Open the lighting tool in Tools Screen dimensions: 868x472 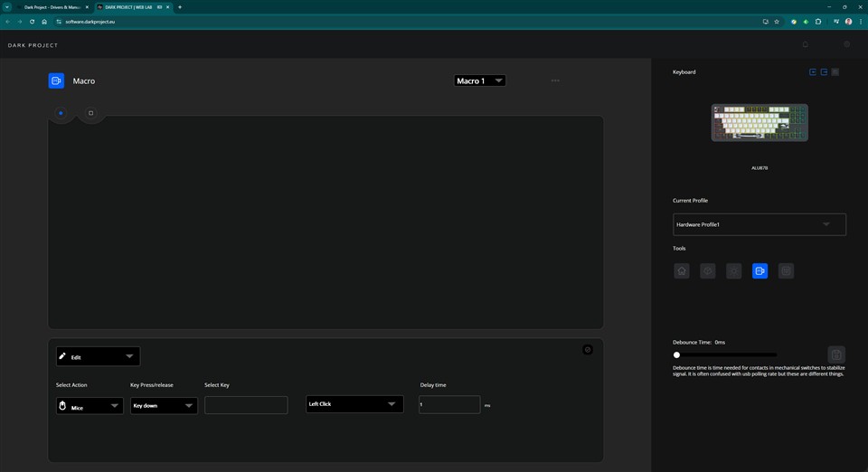click(734, 270)
